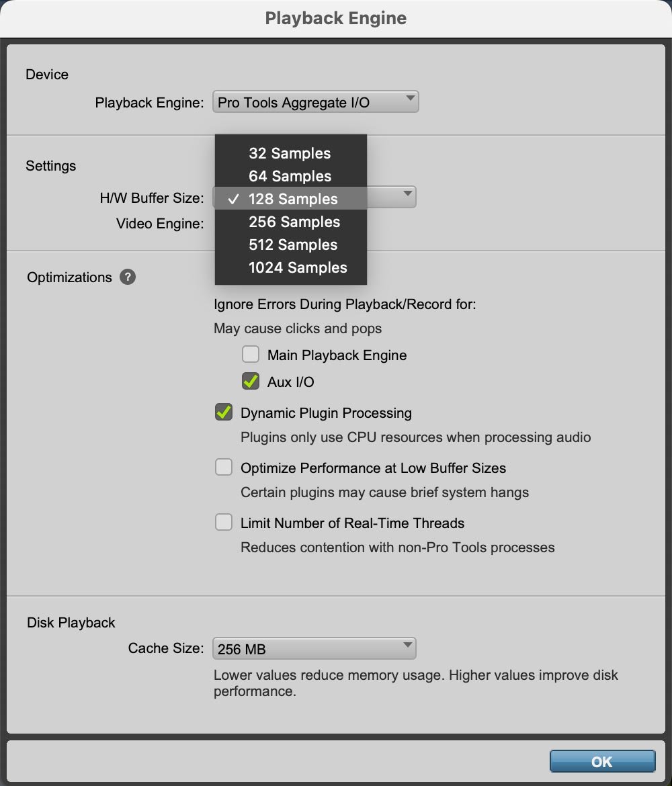Image resolution: width=672 pixels, height=786 pixels.
Task: Choose 512 Samples option
Action: (291, 245)
